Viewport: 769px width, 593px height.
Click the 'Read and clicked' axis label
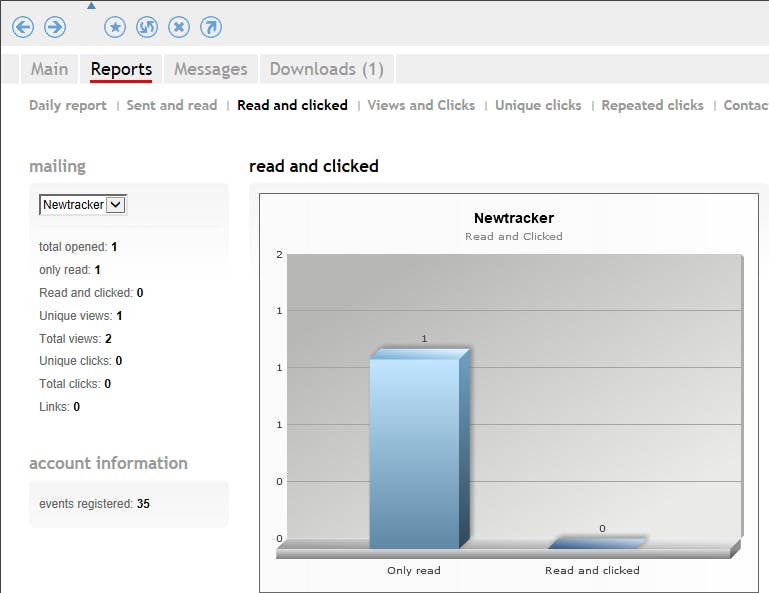[x=592, y=570]
